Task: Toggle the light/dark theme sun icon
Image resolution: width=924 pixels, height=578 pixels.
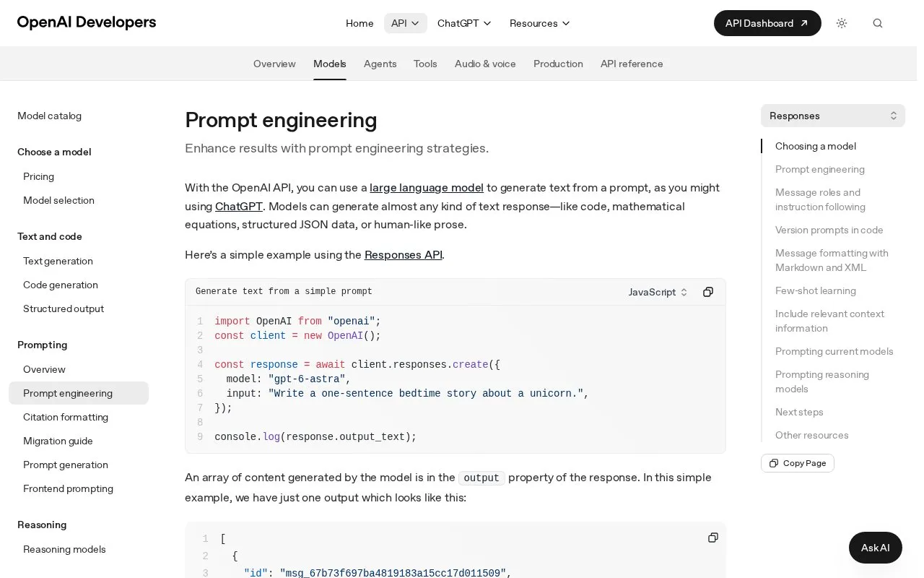Action: (842, 23)
